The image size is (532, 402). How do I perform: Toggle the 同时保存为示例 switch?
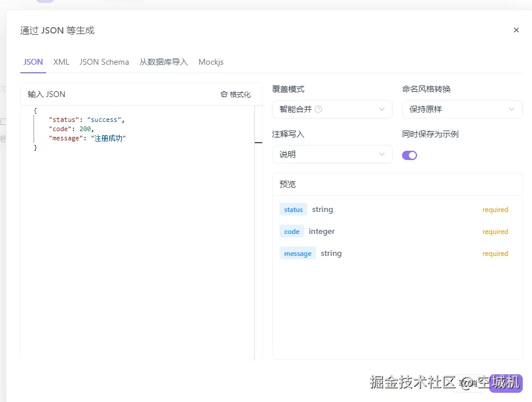[x=409, y=155]
